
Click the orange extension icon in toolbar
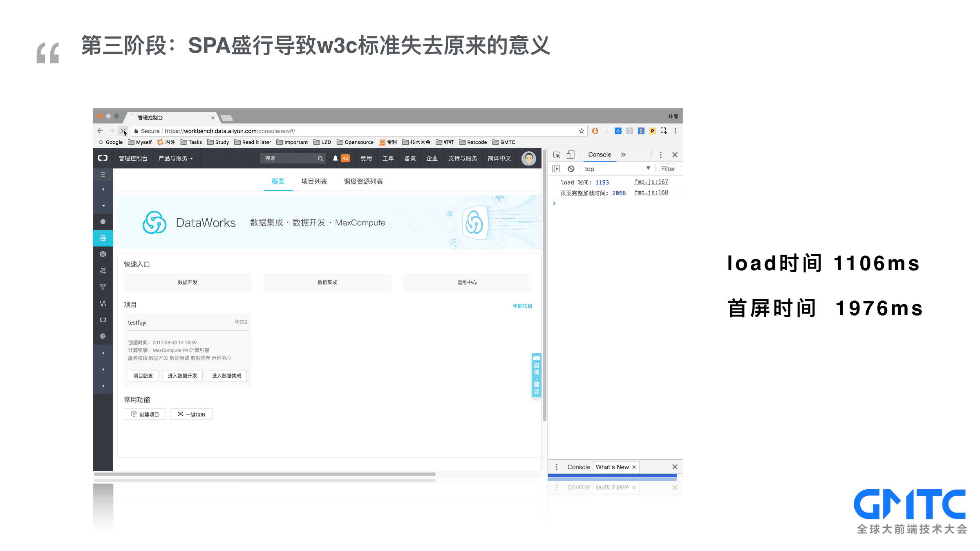coord(595,131)
